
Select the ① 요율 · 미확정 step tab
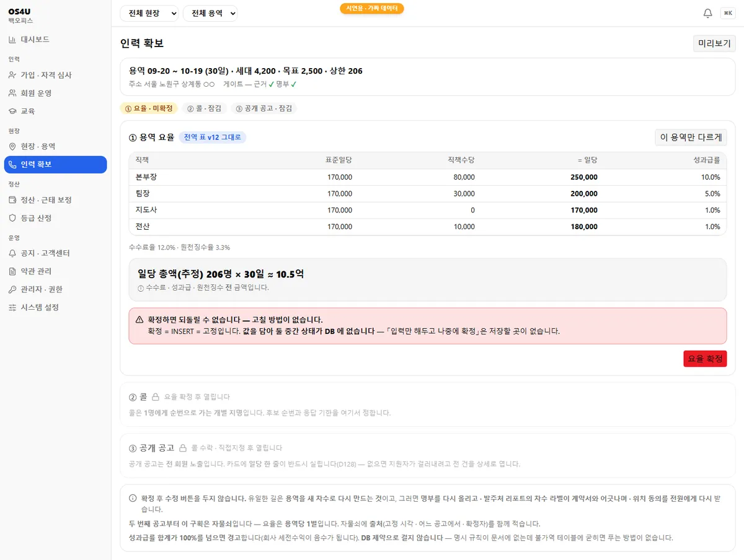pos(149,108)
